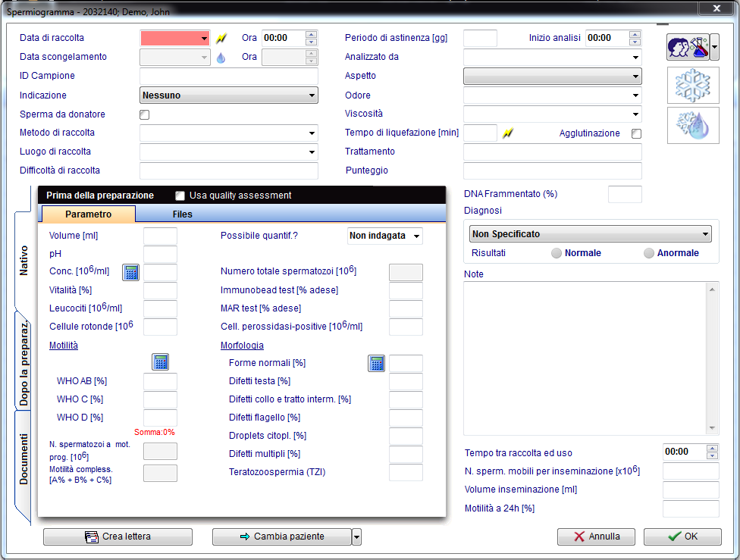This screenshot has height=560, width=740.
Task: Click the pH input field
Action: click(x=161, y=255)
